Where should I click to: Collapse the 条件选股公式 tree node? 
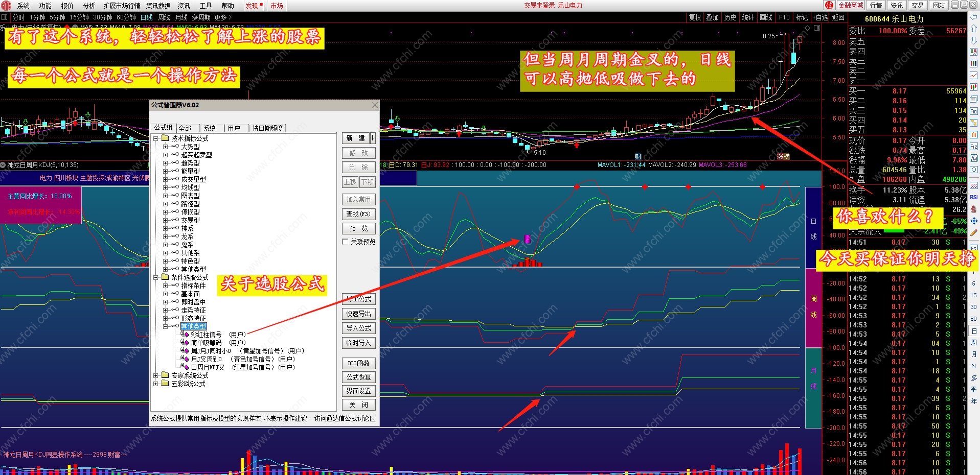tap(156, 277)
